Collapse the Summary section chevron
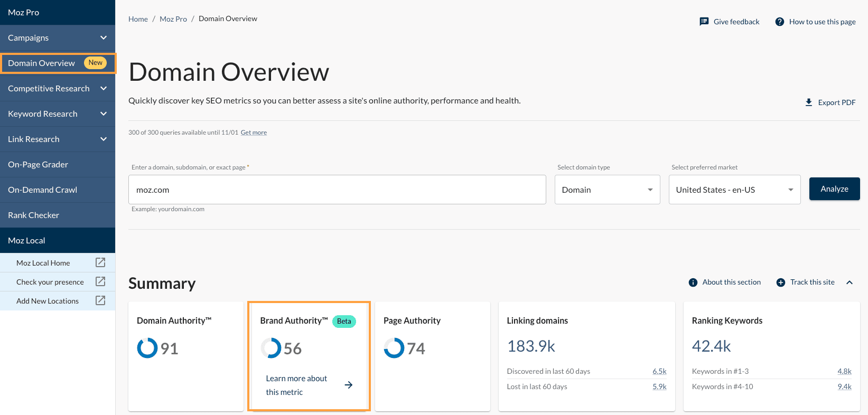 (x=850, y=282)
